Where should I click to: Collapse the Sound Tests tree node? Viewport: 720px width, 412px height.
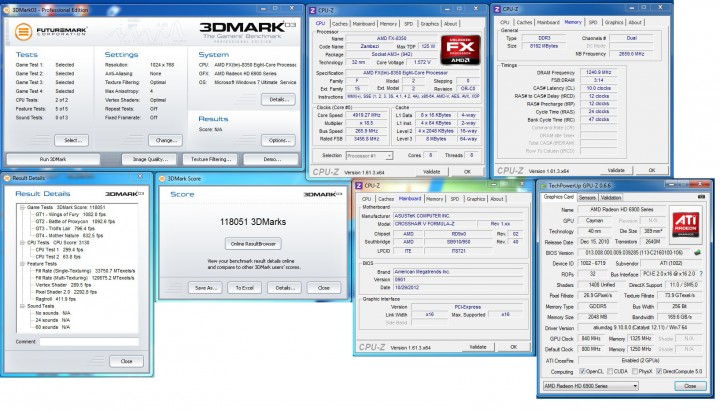[22, 306]
